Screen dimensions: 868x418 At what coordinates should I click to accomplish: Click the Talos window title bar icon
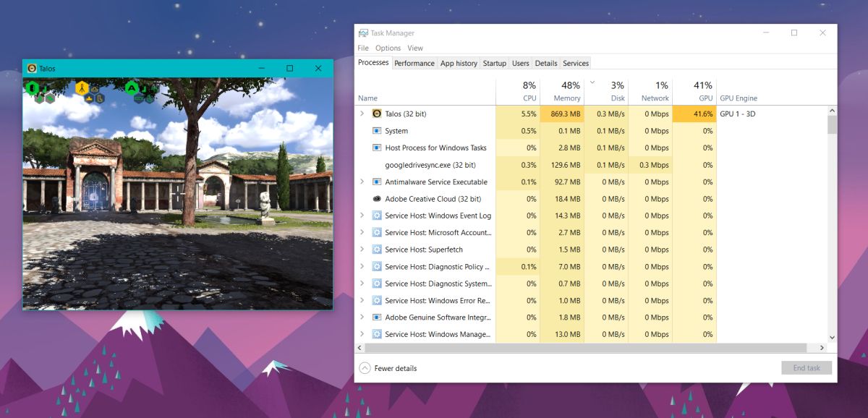coord(32,69)
